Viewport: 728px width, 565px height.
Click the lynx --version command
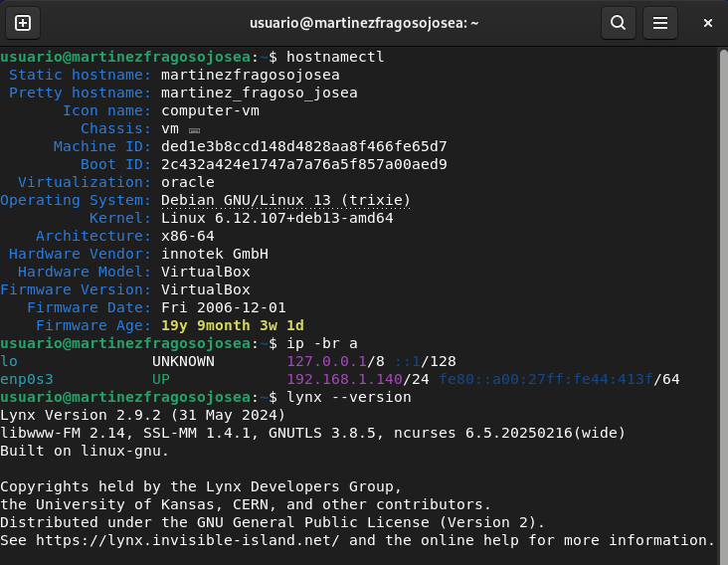(x=349, y=398)
